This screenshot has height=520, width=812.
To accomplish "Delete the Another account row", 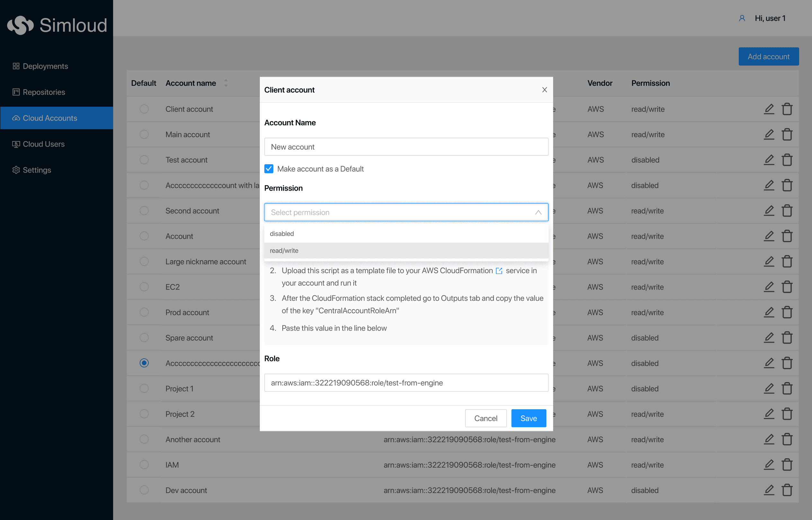I will coord(787,439).
